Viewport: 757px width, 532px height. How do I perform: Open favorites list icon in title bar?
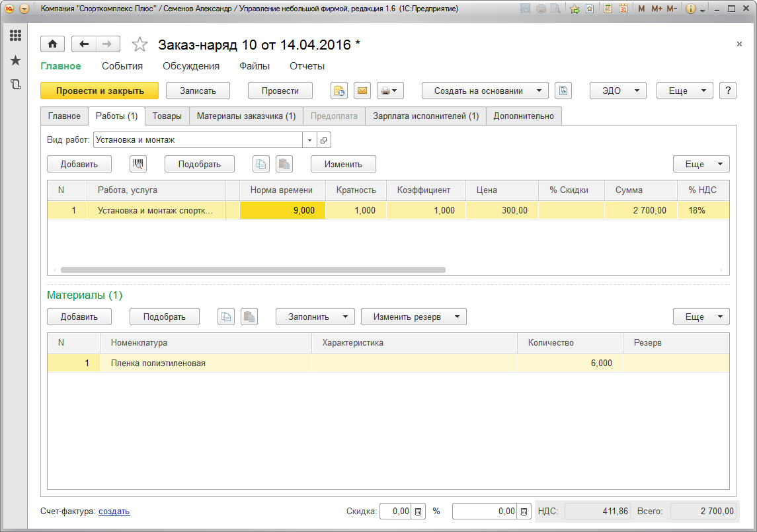(x=590, y=9)
